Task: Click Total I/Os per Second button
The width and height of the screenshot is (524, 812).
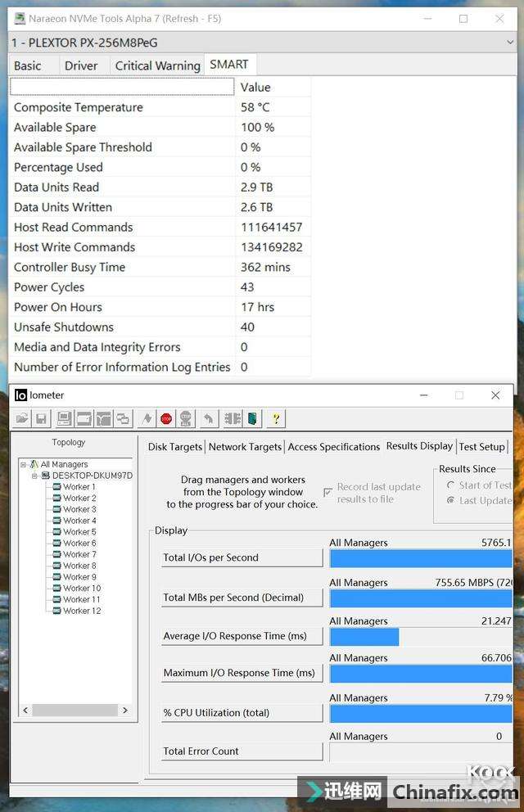Action: click(242, 557)
